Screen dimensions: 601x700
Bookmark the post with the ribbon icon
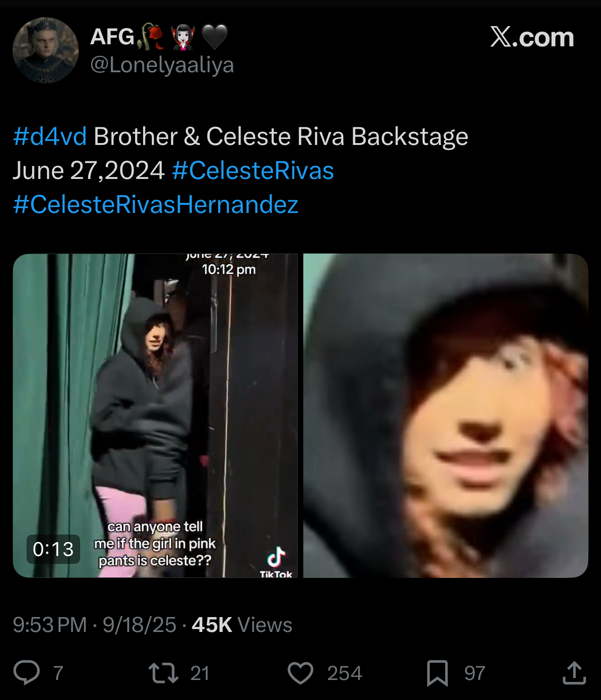(x=437, y=673)
